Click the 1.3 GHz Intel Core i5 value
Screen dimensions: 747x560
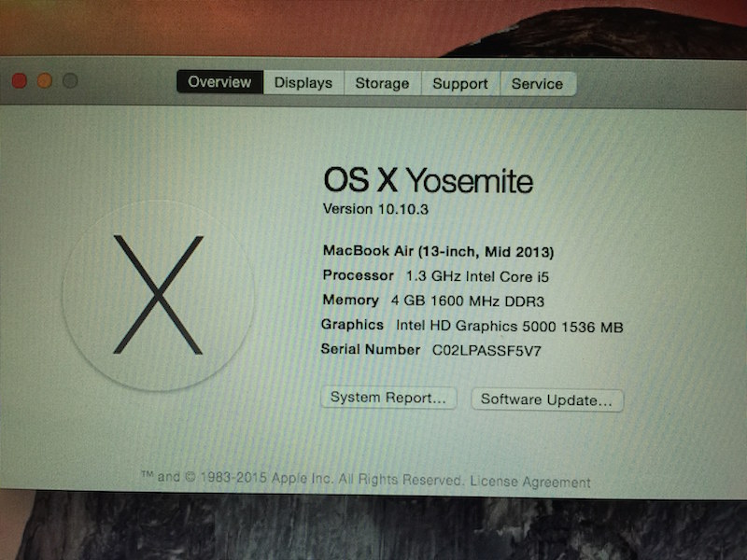click(x=477, y=276)
